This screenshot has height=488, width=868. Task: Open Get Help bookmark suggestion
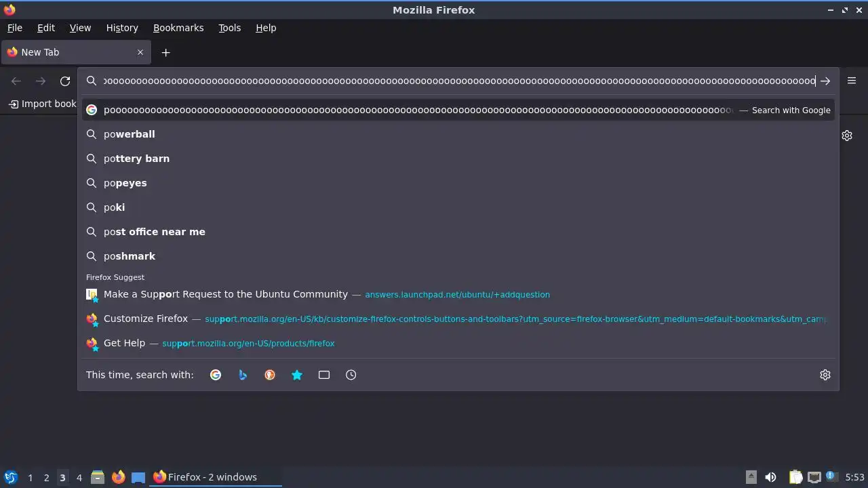(458, 343)
